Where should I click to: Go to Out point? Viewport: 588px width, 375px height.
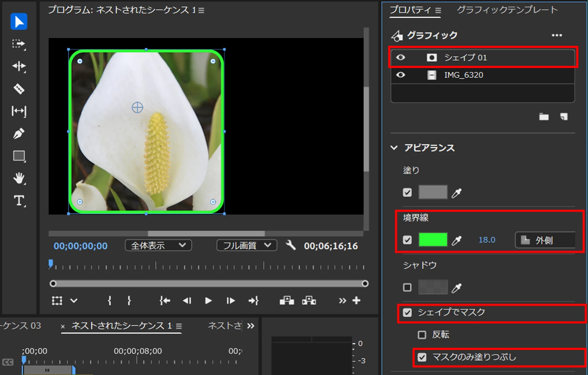[254, 301]
